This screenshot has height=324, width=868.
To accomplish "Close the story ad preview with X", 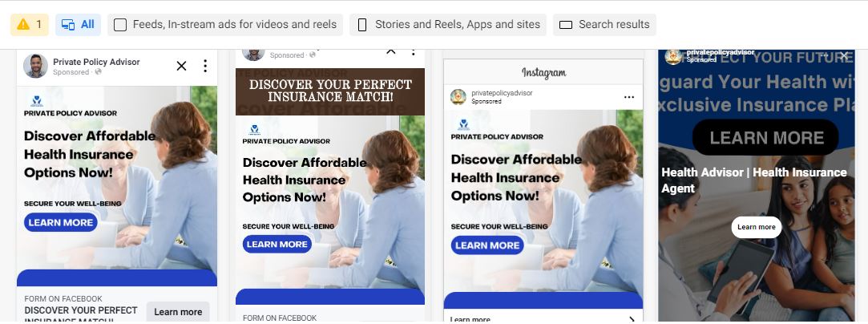I will (x=844, y=55).
